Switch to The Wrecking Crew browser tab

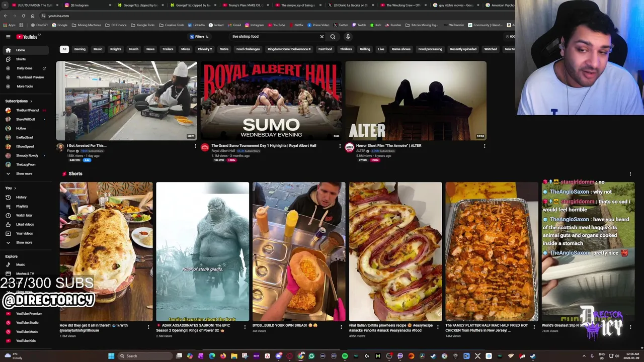coord(404,5)
